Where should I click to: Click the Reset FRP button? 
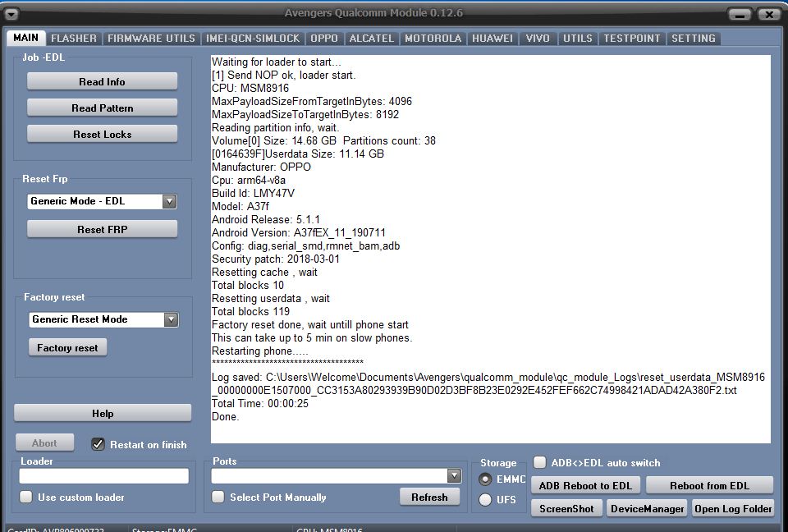click(x=102, y=229)
